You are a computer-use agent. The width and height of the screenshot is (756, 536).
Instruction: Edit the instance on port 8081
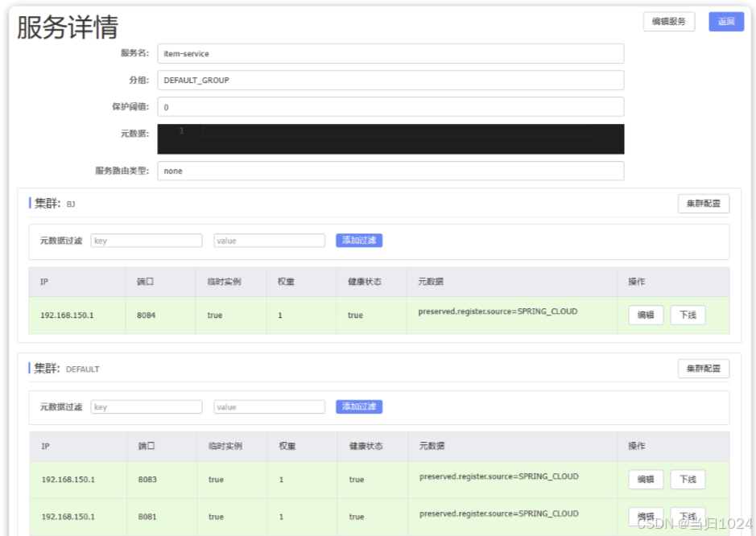click(646, 517)
